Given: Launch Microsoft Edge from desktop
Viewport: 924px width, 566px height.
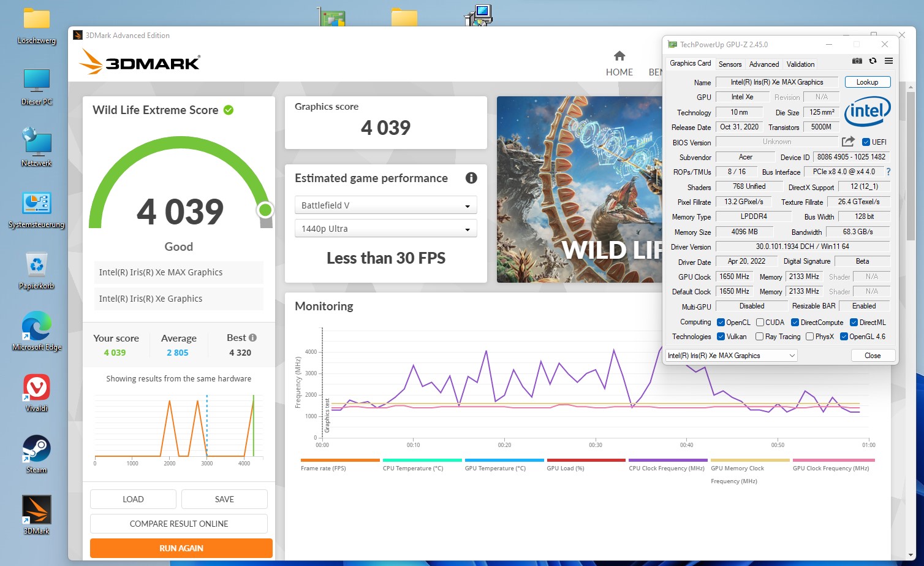Looking at the screenshot, I should click(37, 332).
